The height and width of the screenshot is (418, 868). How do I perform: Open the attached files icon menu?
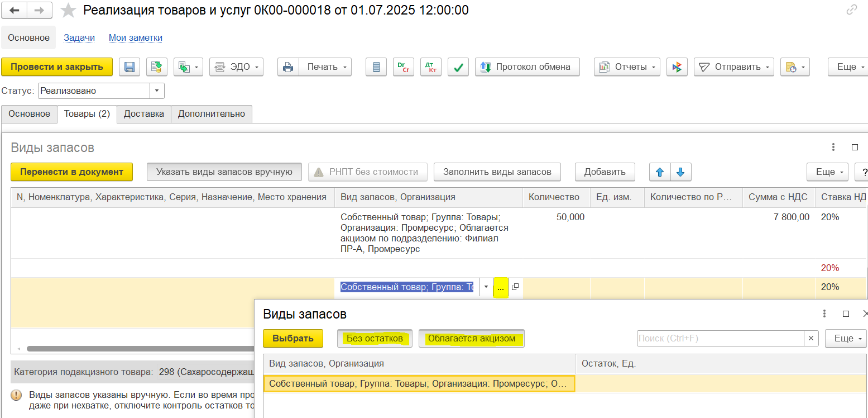coord(795,67)
